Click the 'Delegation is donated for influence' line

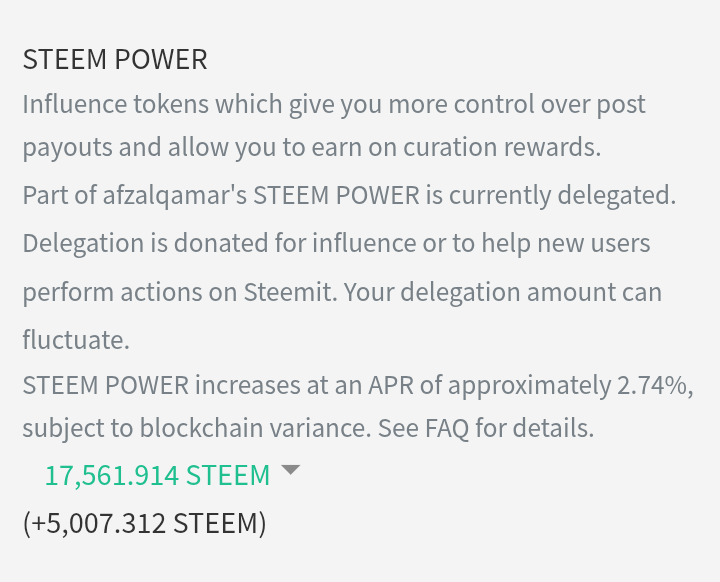(x=219, y=243)
